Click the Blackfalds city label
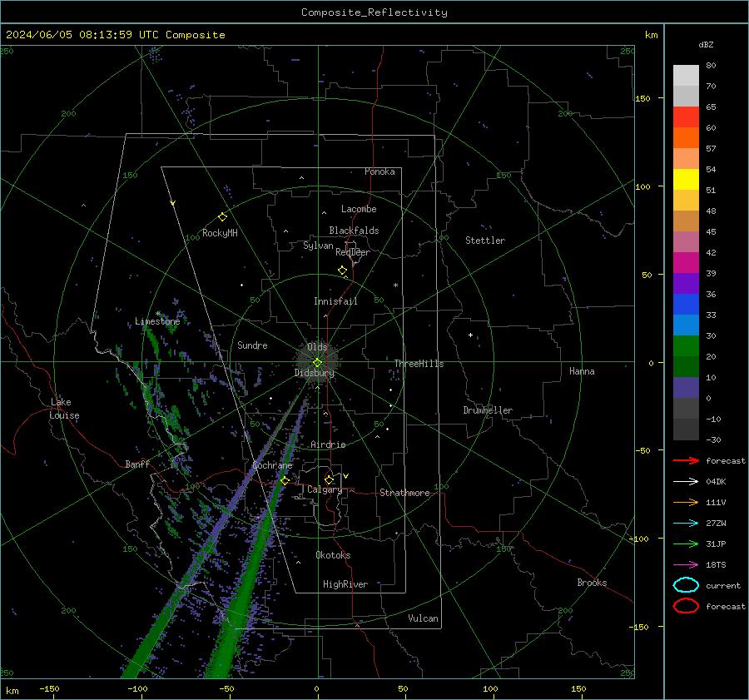Image resolution: width=749 pixels, height=700 pixels. tap(354, 231)
